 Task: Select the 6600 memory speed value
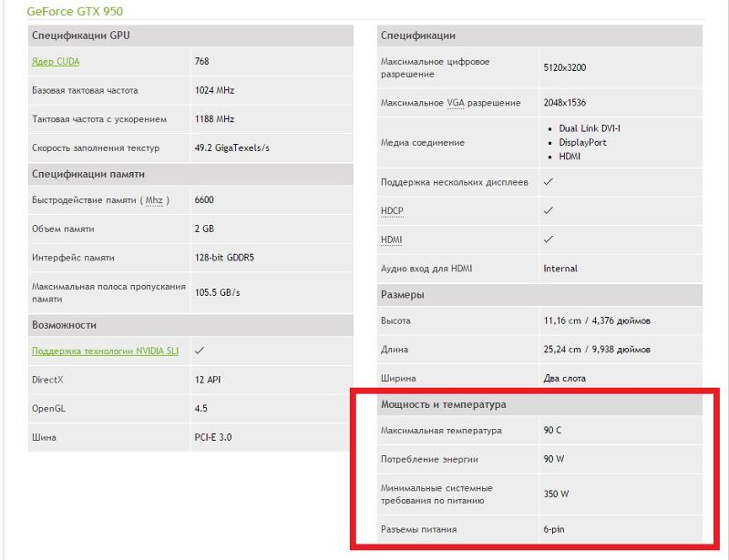204,199
